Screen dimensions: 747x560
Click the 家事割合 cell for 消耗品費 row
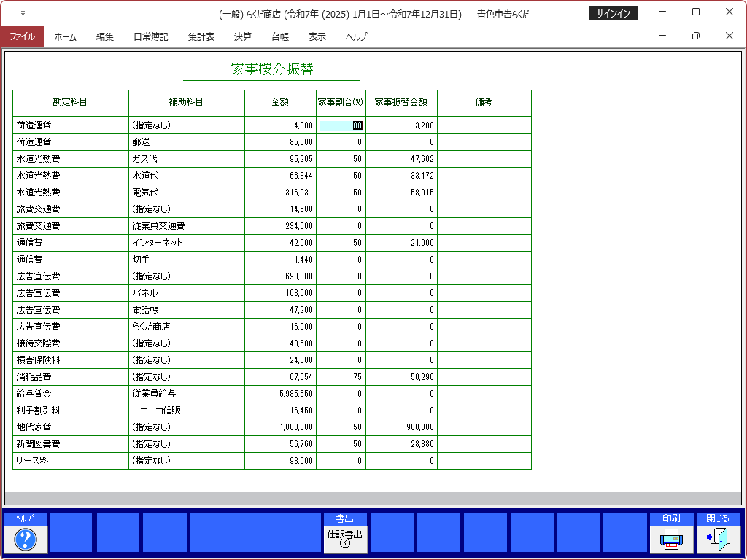click(x=341, y=377)
